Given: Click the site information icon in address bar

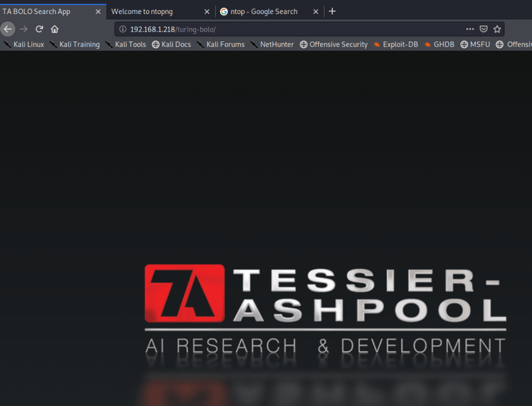Looking at the screenshot, I should 123,29.
